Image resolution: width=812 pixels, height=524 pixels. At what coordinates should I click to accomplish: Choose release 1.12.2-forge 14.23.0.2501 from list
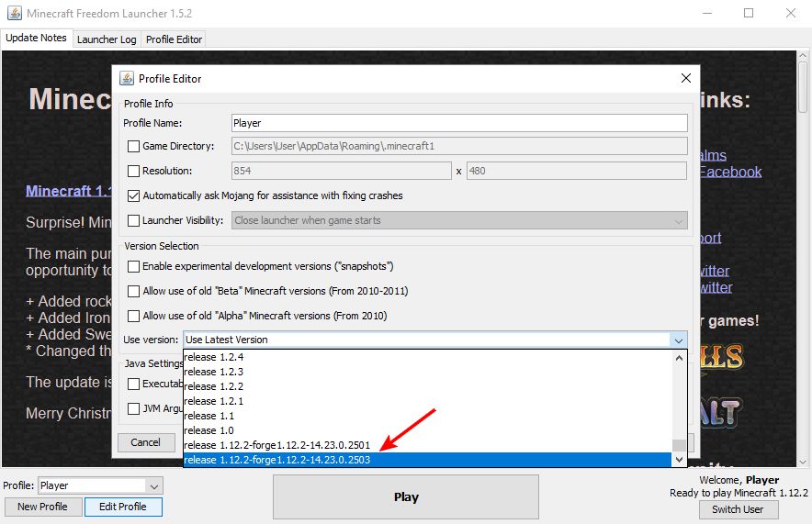(277, 445)
